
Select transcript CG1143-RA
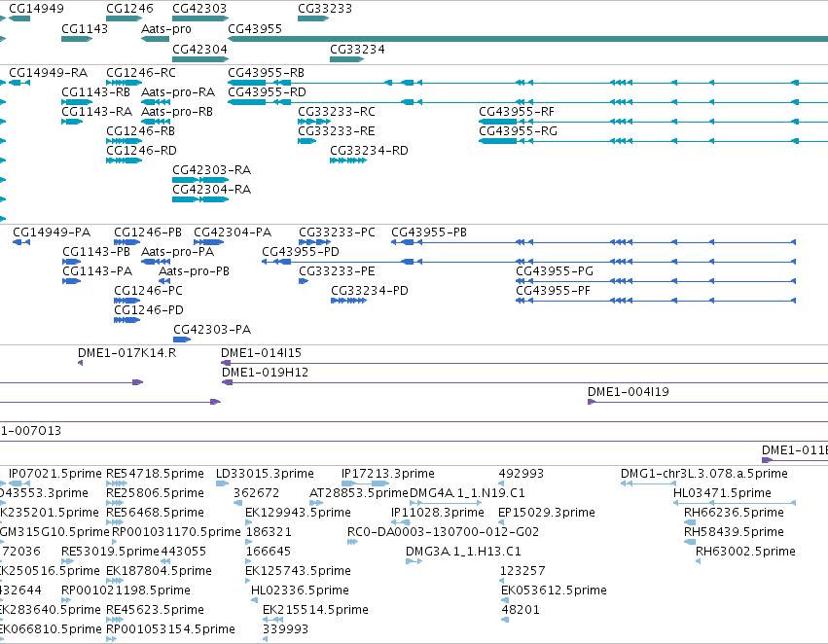97,111
